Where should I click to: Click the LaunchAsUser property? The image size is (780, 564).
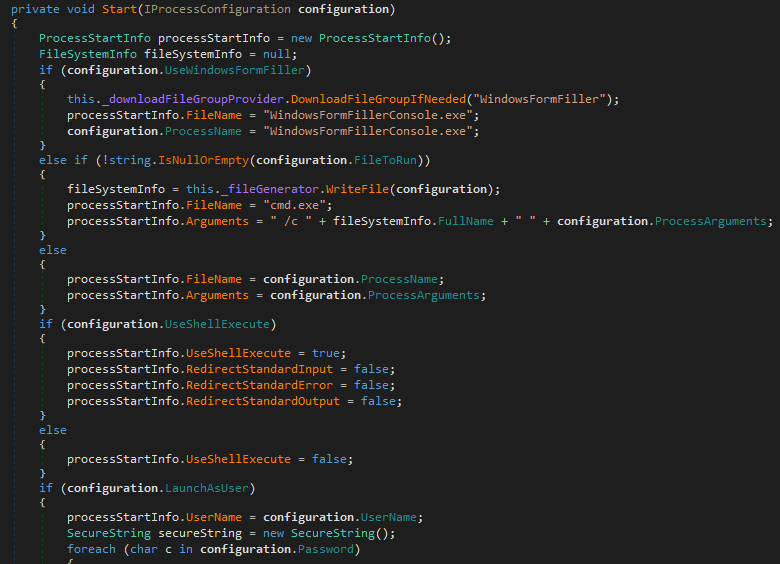pyautogui.click(x=206, y=488)
